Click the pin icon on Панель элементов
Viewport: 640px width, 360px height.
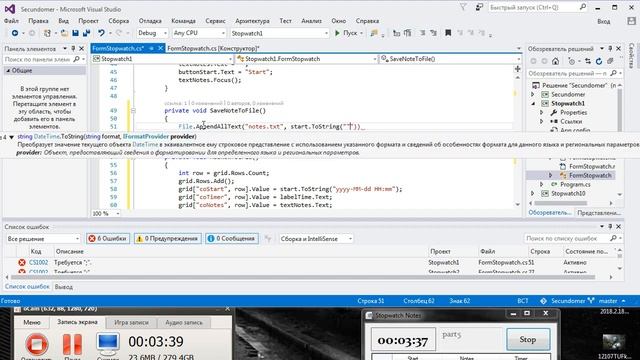(73, 49)
